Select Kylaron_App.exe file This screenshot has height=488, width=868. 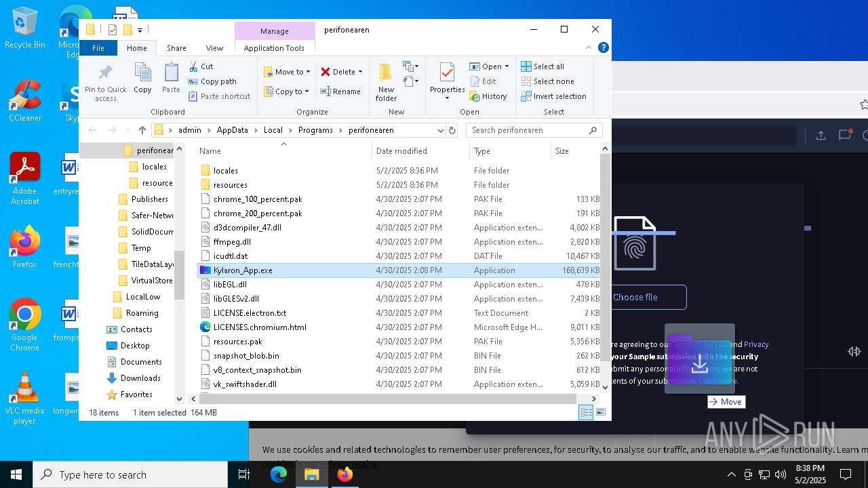[x=398, y=270]
